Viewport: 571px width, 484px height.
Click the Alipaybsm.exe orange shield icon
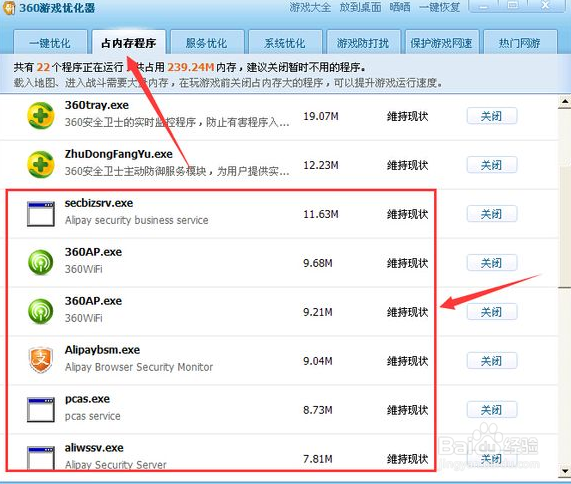[41, 360]
